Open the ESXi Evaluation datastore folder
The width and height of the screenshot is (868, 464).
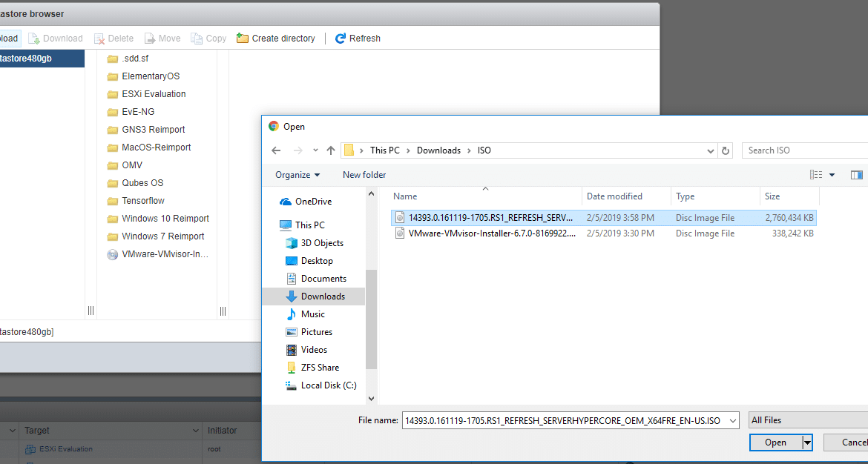point(145,94)
